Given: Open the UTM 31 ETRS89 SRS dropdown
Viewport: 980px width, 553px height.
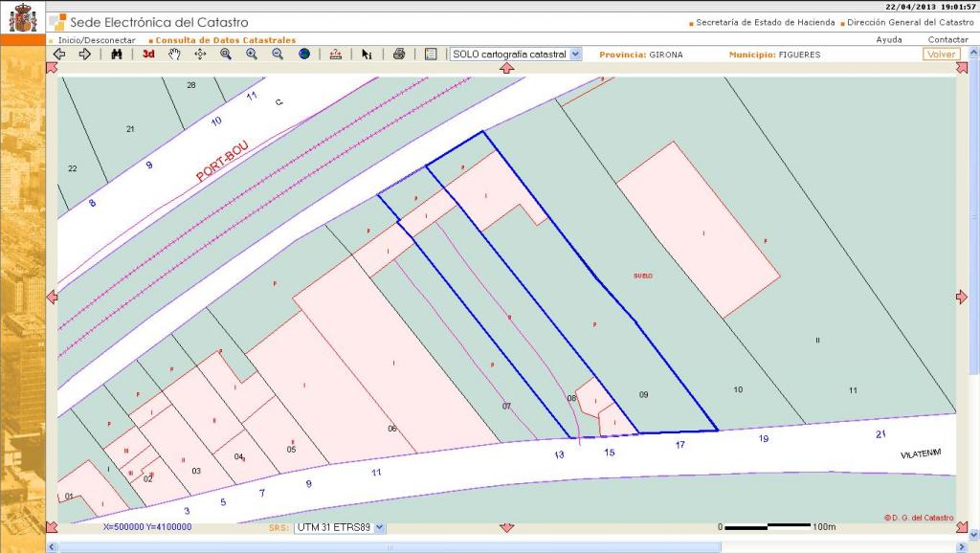Looking at the screenshot, I should click(x=340, y=527).
